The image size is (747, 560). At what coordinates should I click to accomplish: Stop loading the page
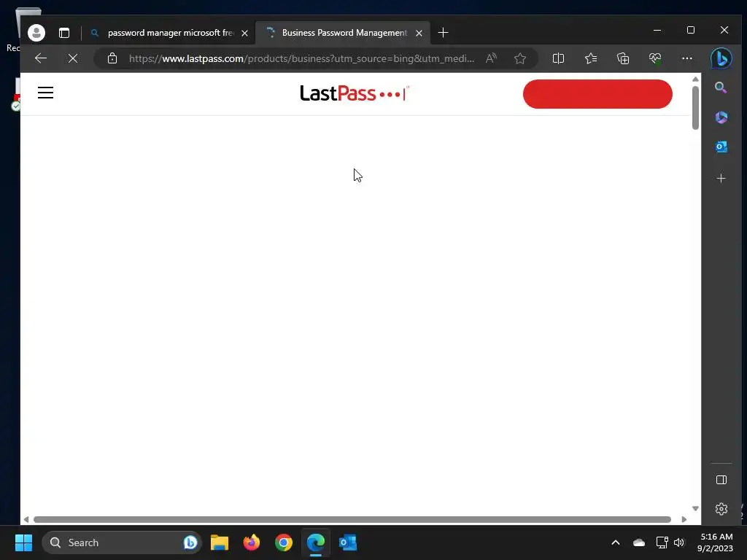73,58
